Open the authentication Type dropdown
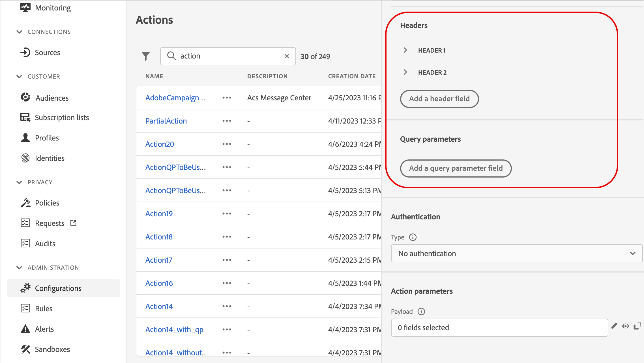644x363 pixels. tap(516, 253)
